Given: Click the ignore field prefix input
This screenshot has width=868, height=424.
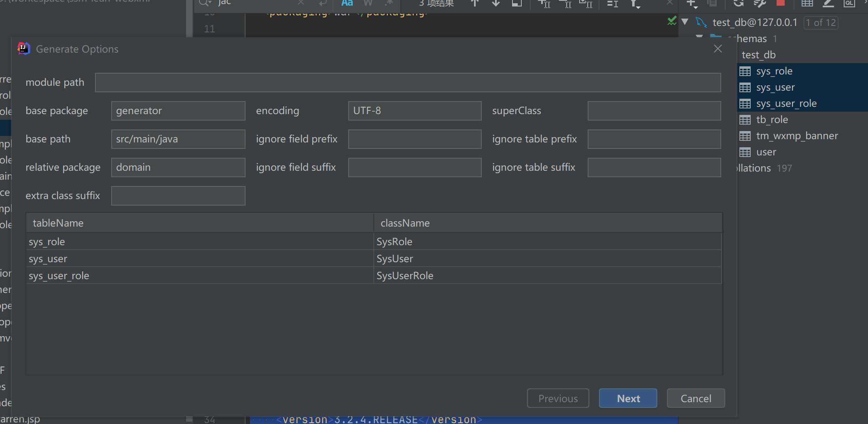Looking at the screenshot, I should click(415, 139).
